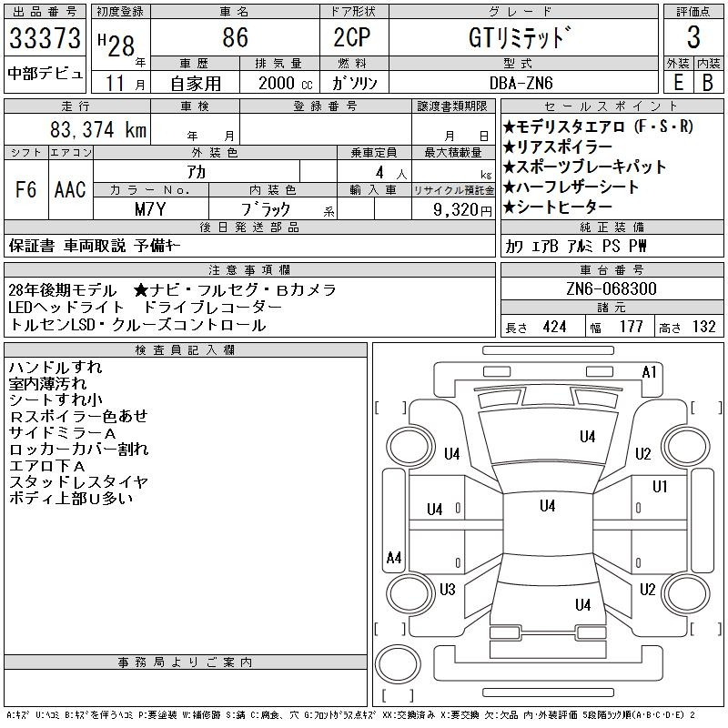The image size is (728, 728).
Task: Click the spare tire circle below the car
Action: click(x=399, y=662)
